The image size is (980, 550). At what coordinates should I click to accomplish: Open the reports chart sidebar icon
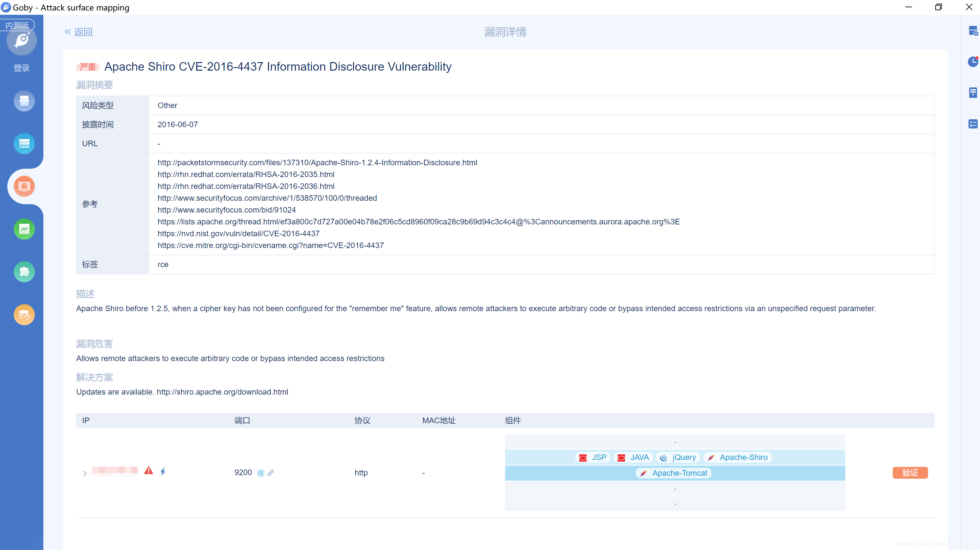pyautogui.click(x=24, y=229)
